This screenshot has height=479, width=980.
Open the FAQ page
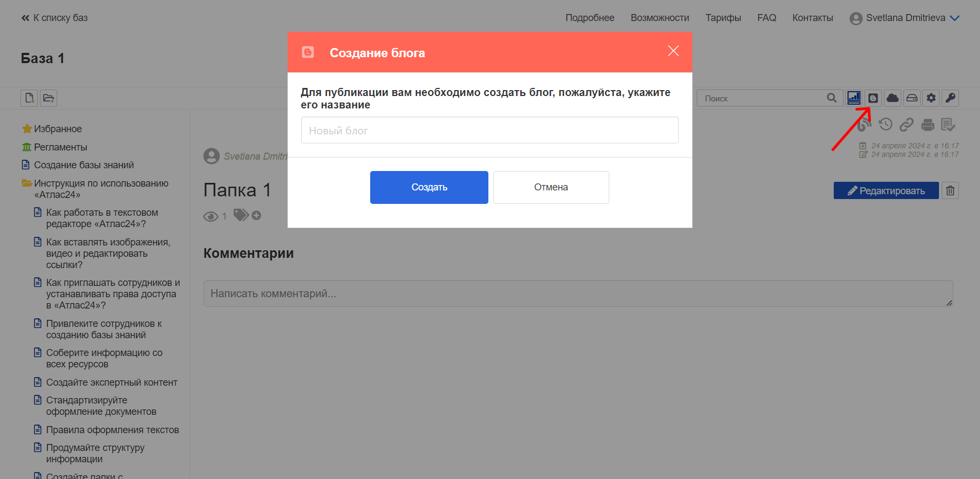click(x=766, y=18)
